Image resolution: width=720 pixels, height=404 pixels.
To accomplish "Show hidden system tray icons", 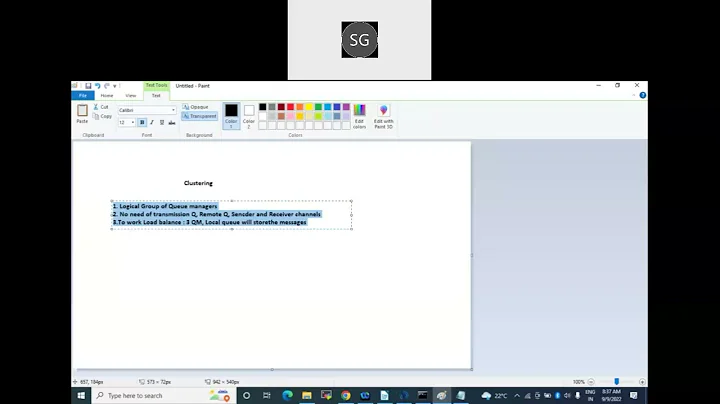I will click(x=517, y=395).
